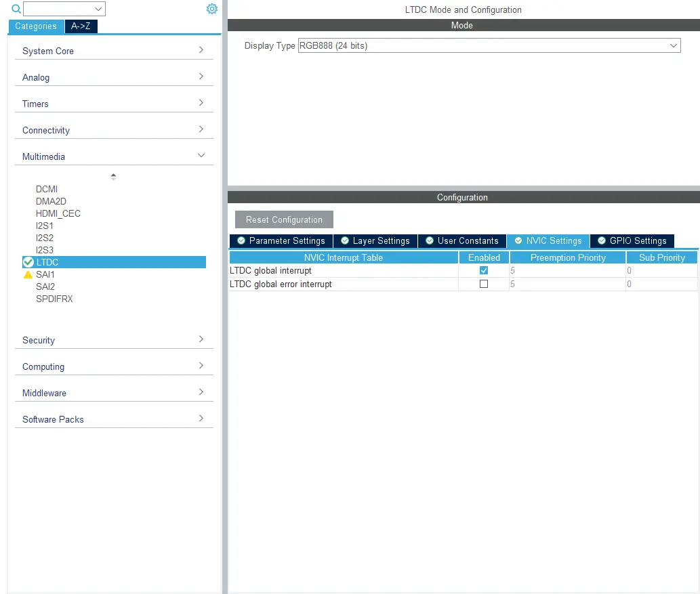The height and width of the screenshot is (594, 700).
Task: Select DMA2D in the peripheral list
Action: (x=51, y=201)
